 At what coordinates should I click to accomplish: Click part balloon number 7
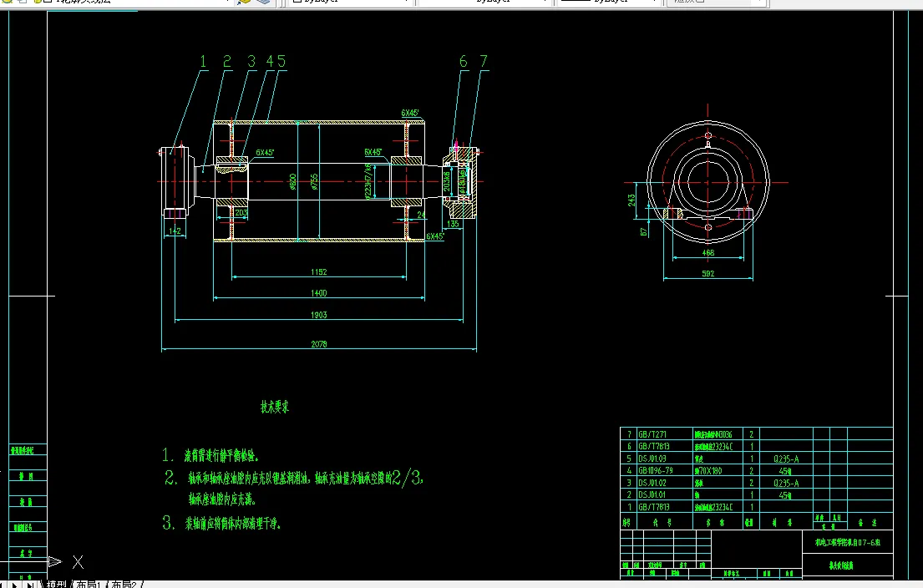coord(484,61)
